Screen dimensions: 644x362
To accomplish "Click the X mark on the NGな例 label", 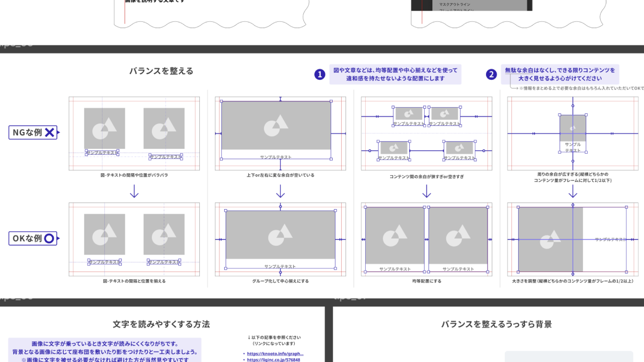I will point(50,132).
